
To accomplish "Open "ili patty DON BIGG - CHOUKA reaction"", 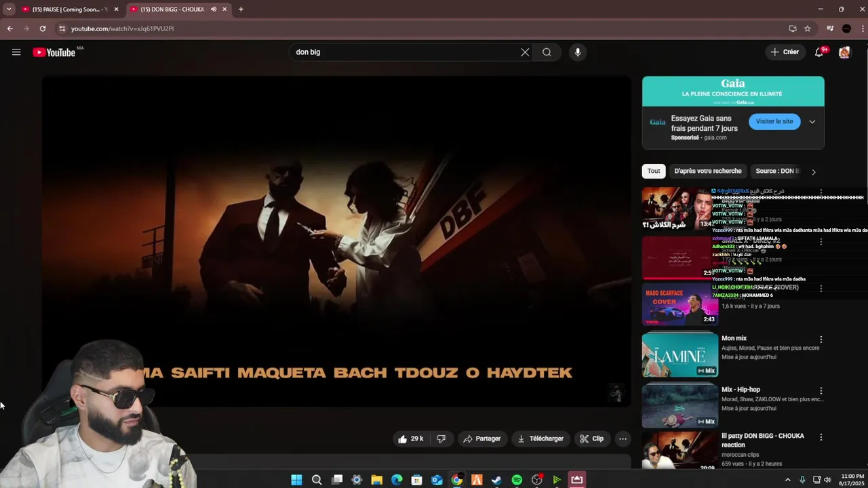I will (x=763, y=440).
